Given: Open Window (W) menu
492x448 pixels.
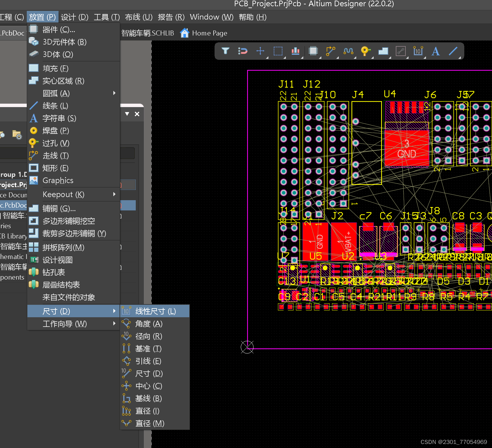Looking at the screenshot, I should coord(212,17).
